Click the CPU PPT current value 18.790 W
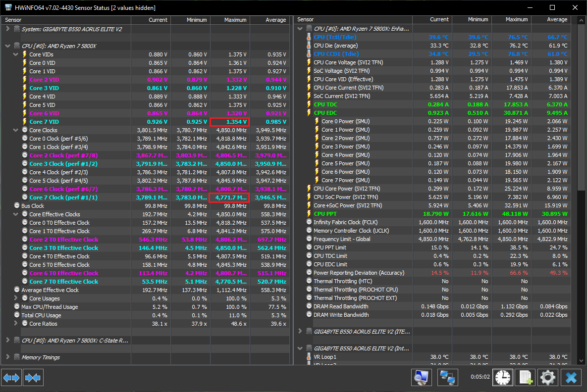 click(436, 214)
